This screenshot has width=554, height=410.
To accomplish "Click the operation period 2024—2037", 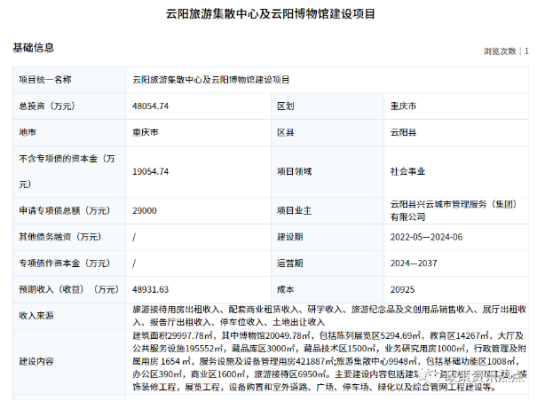I will pyautogui.click(x=414, y=263).
